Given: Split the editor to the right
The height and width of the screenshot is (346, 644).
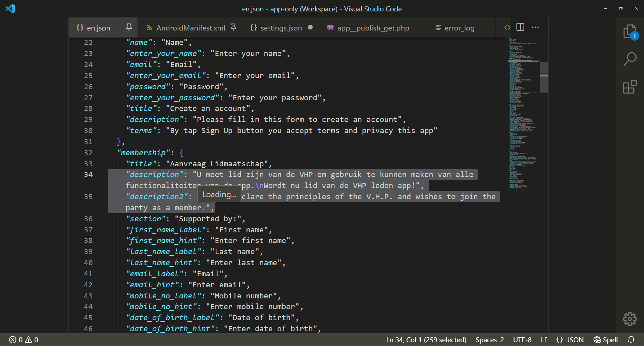Looking at the screenshot, I should coord(520,27).
